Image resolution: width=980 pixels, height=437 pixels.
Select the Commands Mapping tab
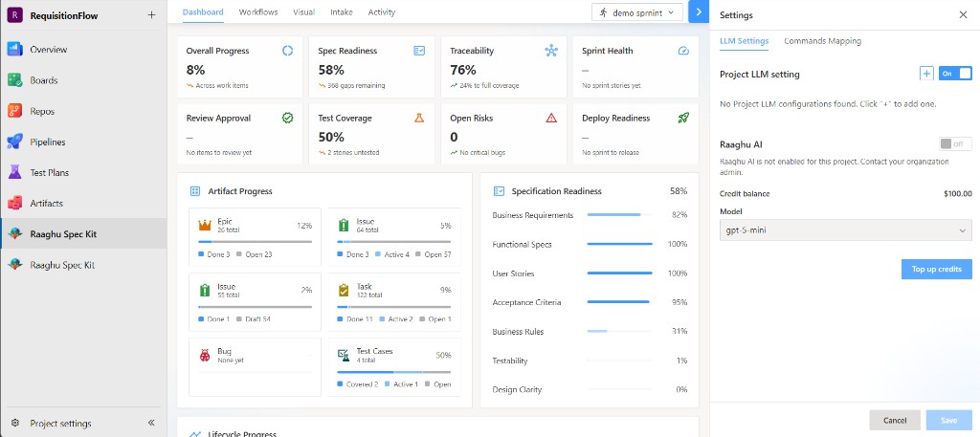coord(822,40)
